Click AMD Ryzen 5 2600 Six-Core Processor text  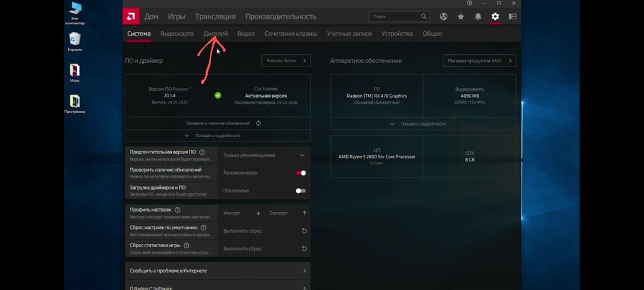[x=377, y=157]
